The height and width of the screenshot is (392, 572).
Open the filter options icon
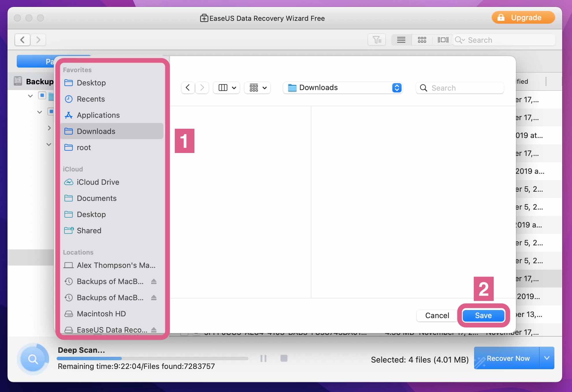click(x=377, y=40)
